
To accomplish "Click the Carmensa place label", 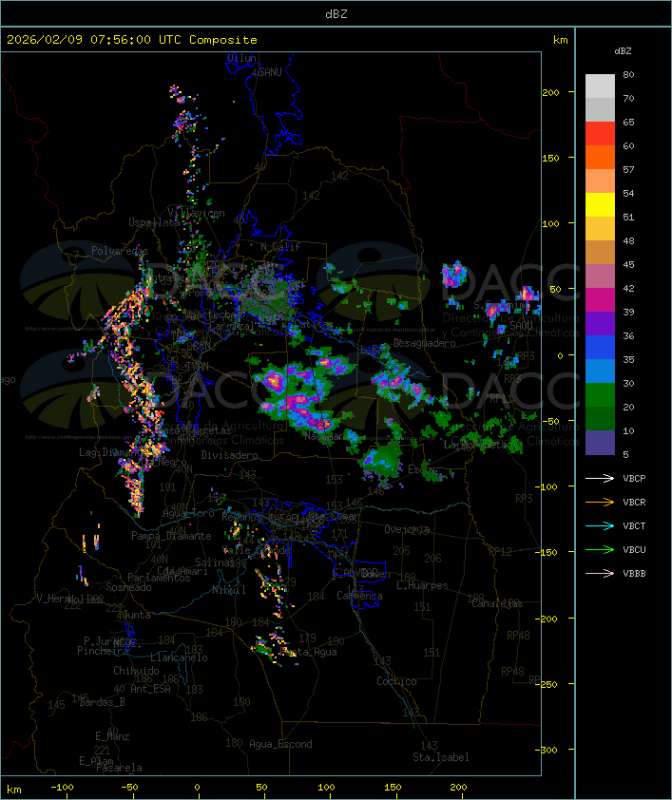I will pos(359,596).
